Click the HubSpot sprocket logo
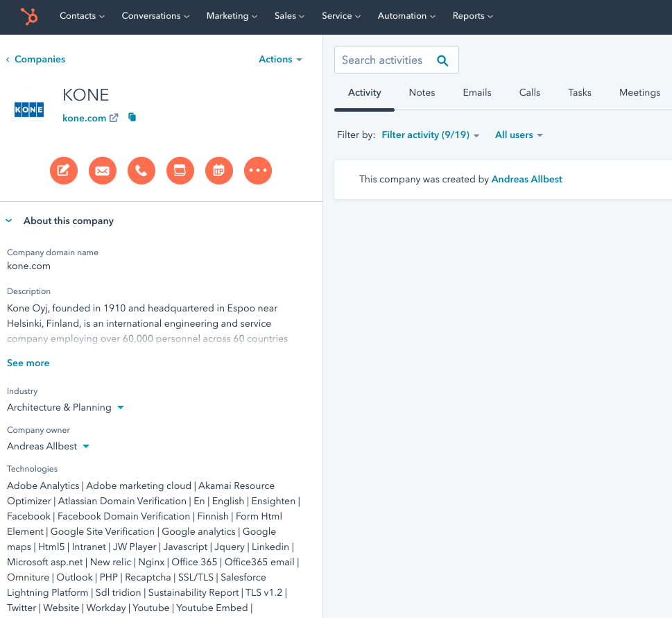672x618 pixels. [x=29, y=16]
